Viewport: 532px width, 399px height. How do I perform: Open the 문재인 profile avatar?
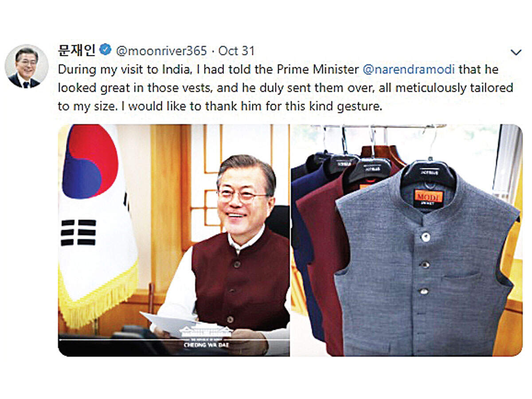(x=26, y=66)
